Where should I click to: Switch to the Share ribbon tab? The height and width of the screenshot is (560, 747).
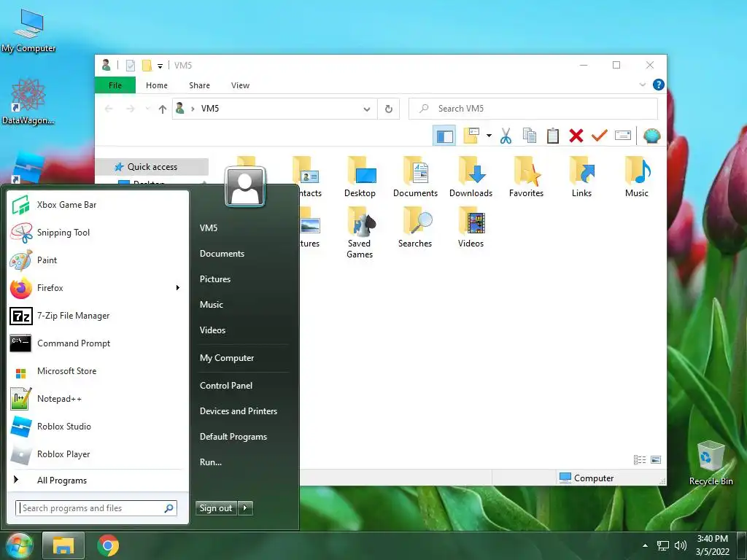point(199,85)
